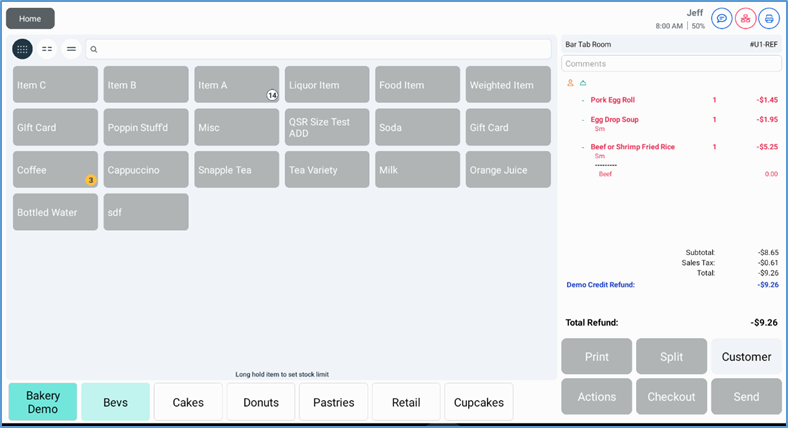Click the Comments input field

(x=671, y=63)
